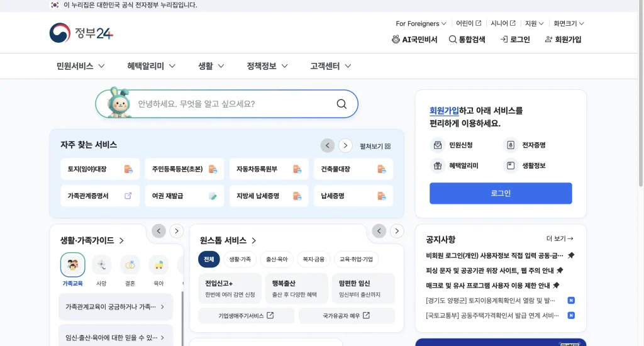Click the 로그인 header link
This screenshot has height=346, width=644.
coord(515,40)
